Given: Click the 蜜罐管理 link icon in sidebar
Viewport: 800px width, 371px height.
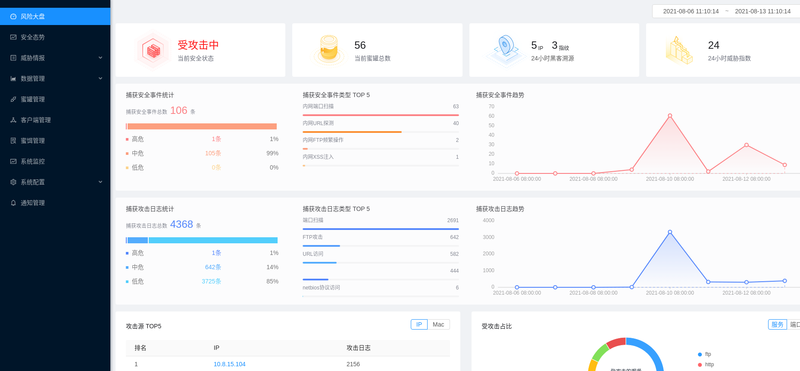Looking at the screenshot, I should point(13,100).
